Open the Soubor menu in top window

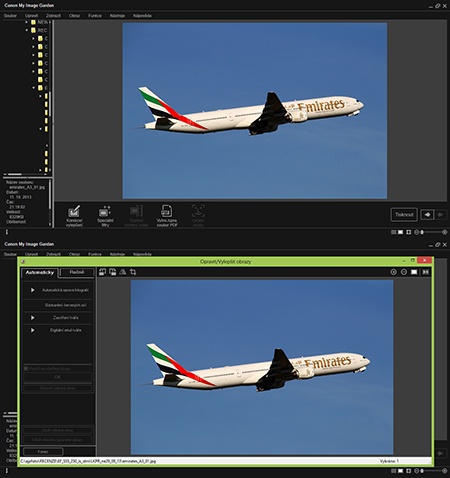tap(10, 16)
